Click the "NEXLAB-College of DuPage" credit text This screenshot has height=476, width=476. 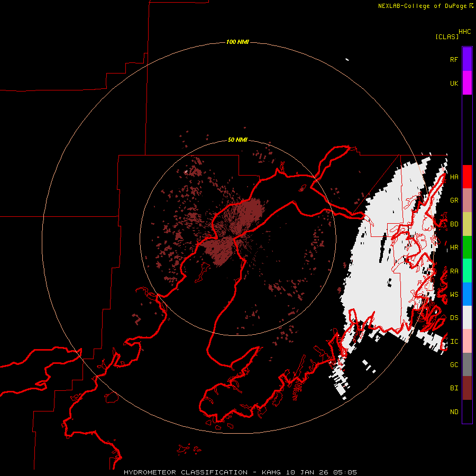coord(422,6)
